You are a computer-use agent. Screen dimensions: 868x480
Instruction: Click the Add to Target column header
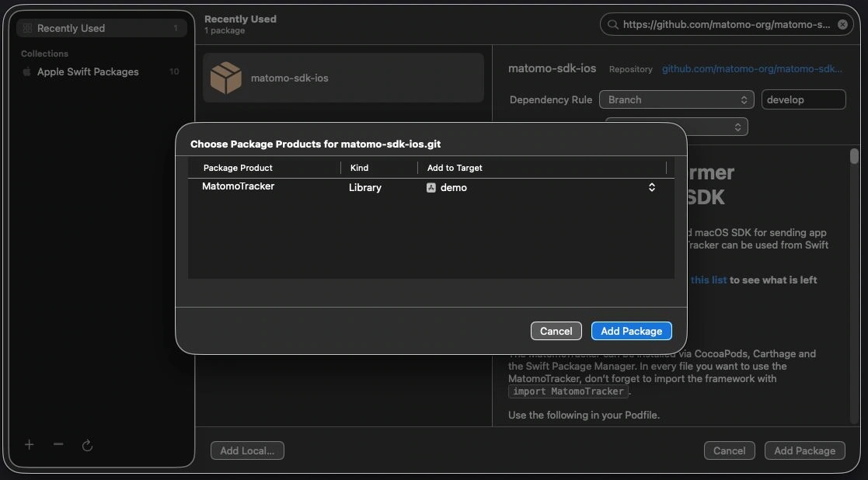[x=455, y=168]
